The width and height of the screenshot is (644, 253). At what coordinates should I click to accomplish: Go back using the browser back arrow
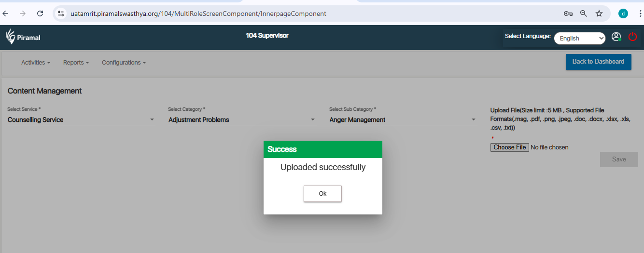tap(6, 13)
